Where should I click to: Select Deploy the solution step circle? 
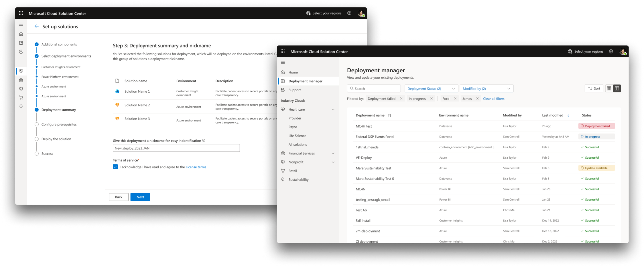(x=37, y=139)
